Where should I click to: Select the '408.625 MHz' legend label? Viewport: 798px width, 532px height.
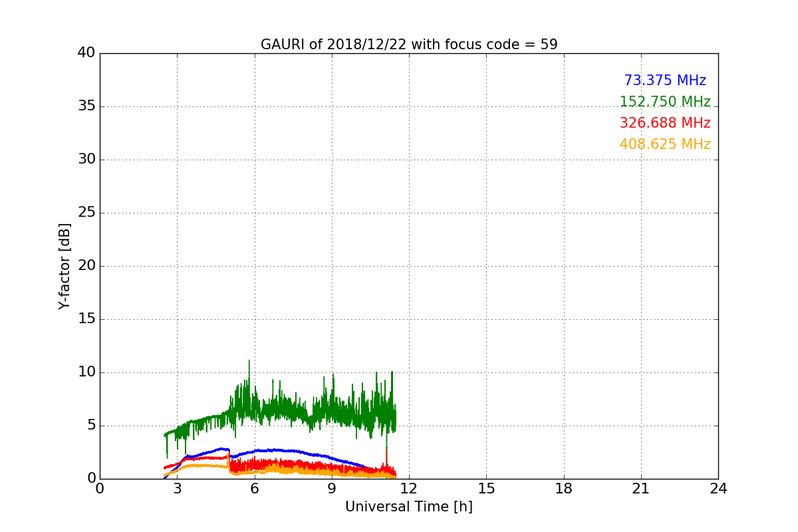pos(665,144)
